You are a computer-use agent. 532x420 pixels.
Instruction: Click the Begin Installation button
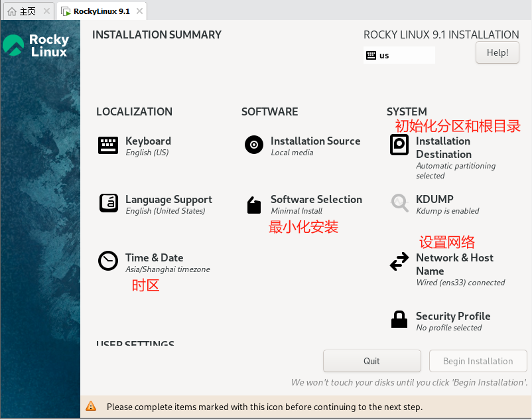[x=478, y=361]
